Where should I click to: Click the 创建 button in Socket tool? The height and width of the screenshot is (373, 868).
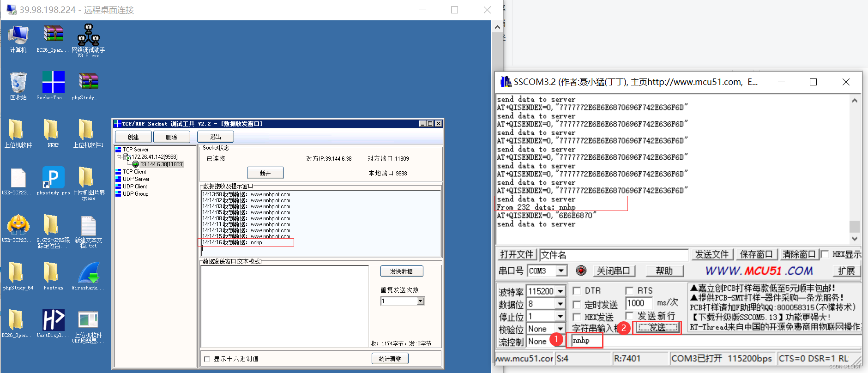(133, 137)
